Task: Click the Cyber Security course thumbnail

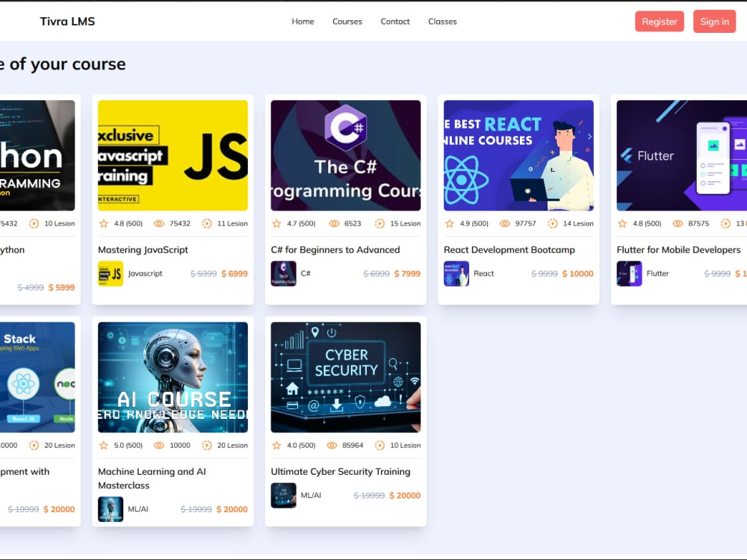Action: (x=346, y=377)
